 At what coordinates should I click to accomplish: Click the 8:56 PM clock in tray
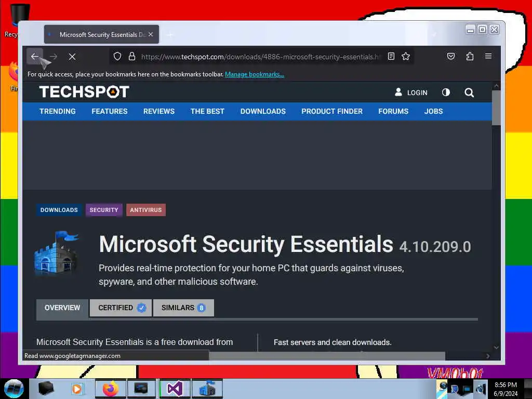click(506, 385)
